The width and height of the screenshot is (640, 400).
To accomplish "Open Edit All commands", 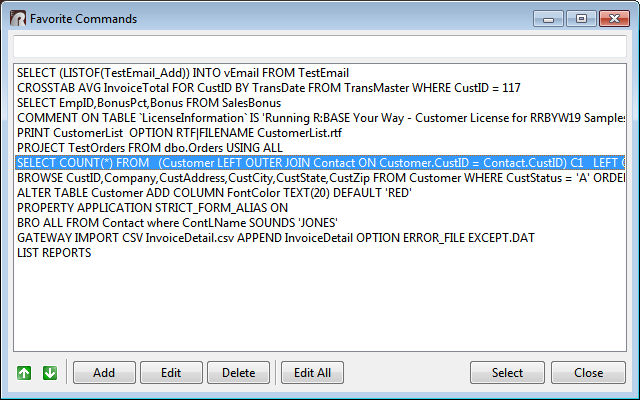I will 312,373.
